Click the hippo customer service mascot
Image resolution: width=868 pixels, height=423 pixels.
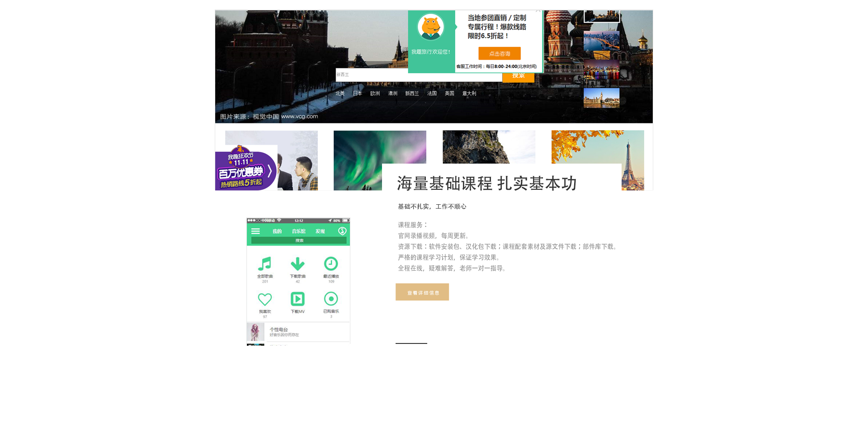pyautogui.click(x=430, y=27)
